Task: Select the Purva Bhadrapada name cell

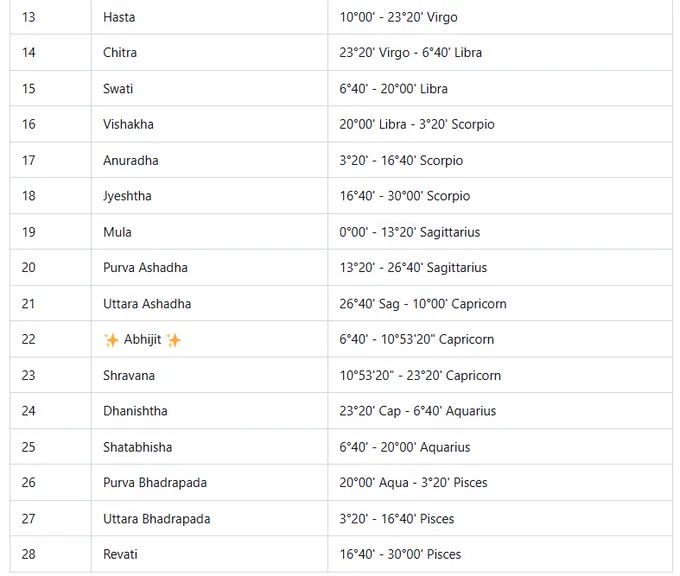Action: [x=209, y=482]
